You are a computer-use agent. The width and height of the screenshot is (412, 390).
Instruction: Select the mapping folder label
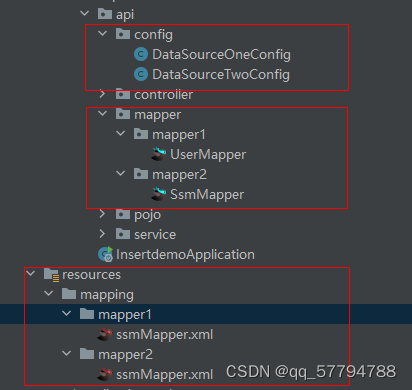pos(107,295)
